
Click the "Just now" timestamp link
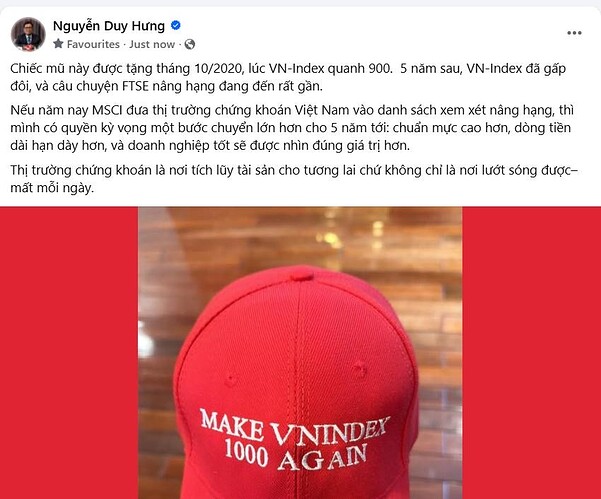152,44
